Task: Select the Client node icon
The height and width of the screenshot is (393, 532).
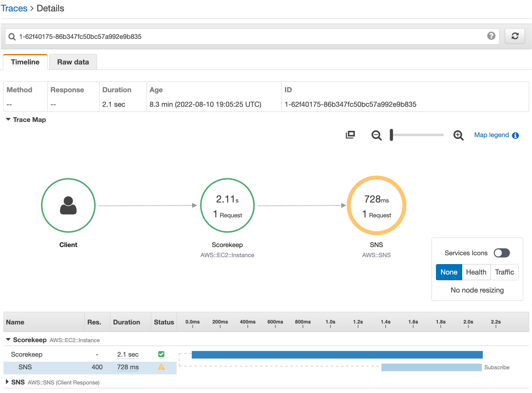Action: [x=68, y=205]
